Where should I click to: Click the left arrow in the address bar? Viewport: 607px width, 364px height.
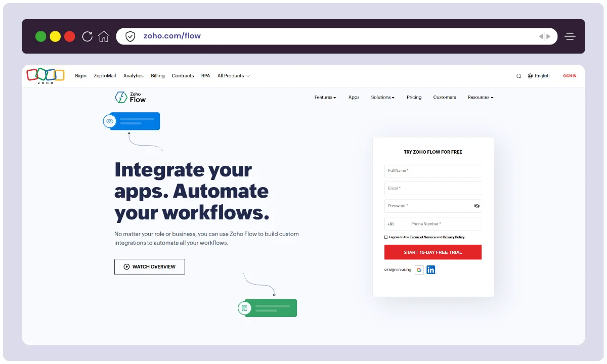coord(541,36)
